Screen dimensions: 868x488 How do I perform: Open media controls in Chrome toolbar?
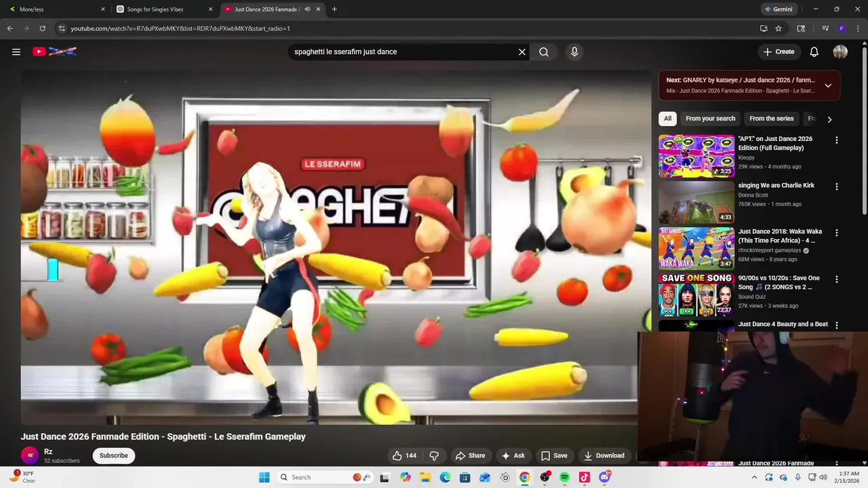(x=825, y=28)
